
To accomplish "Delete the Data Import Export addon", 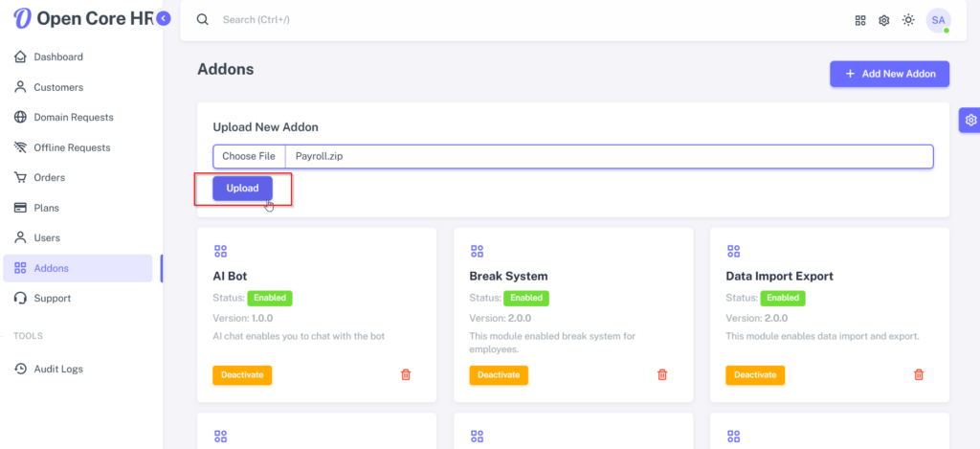I will [919, 374].
